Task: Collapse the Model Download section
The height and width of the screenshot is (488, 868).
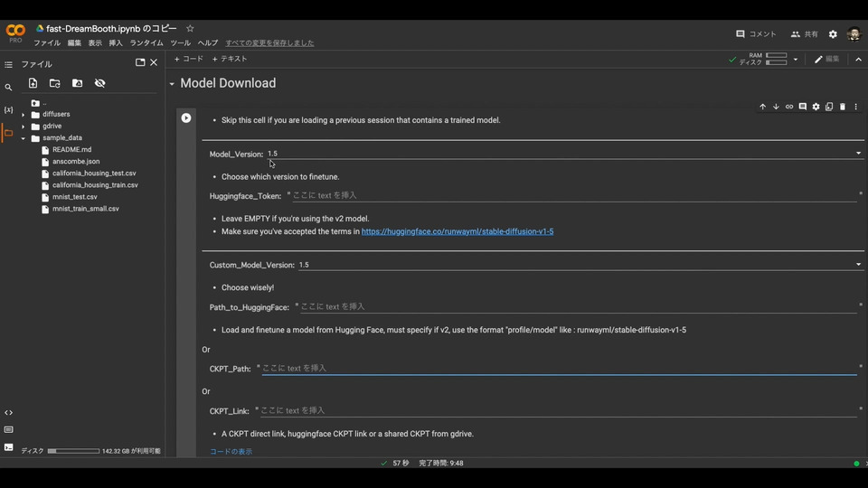Action: tap(171, 84)
